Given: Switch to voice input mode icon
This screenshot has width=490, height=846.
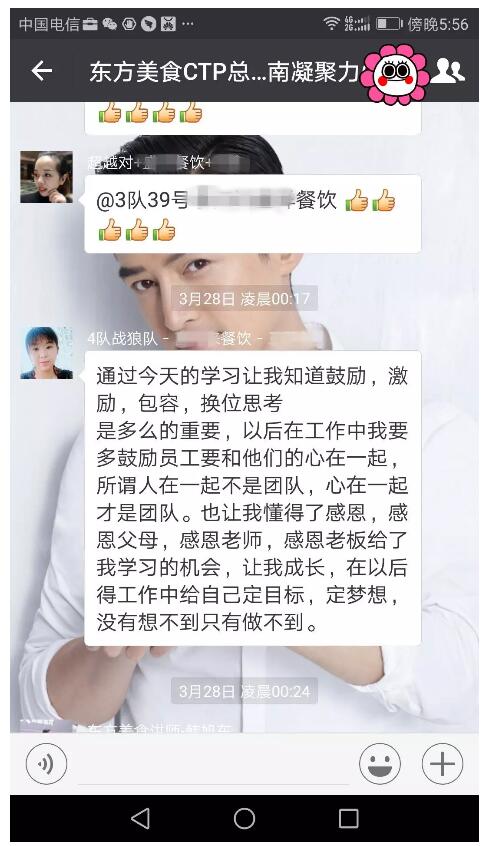Looking at the screenshot, I should pyautogui.click(x=46, y=763).
